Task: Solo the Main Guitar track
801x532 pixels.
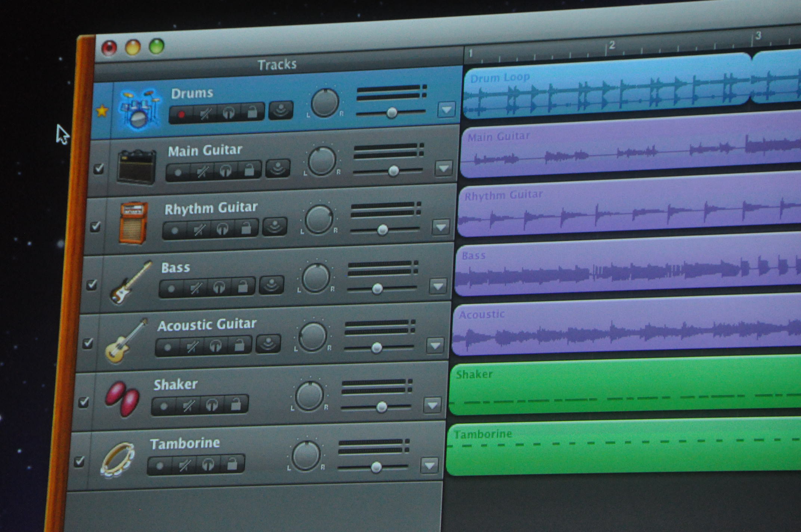Action: (225, 171)
